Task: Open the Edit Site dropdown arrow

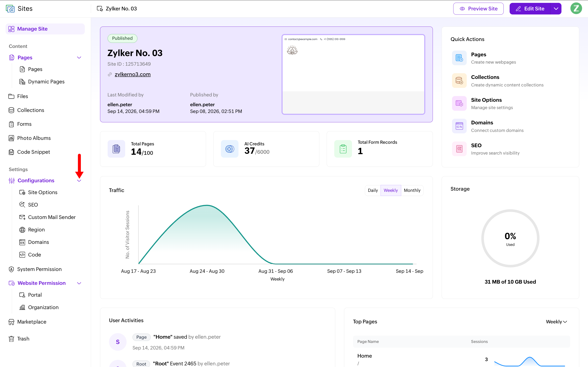Action: (x=556, y=9)
